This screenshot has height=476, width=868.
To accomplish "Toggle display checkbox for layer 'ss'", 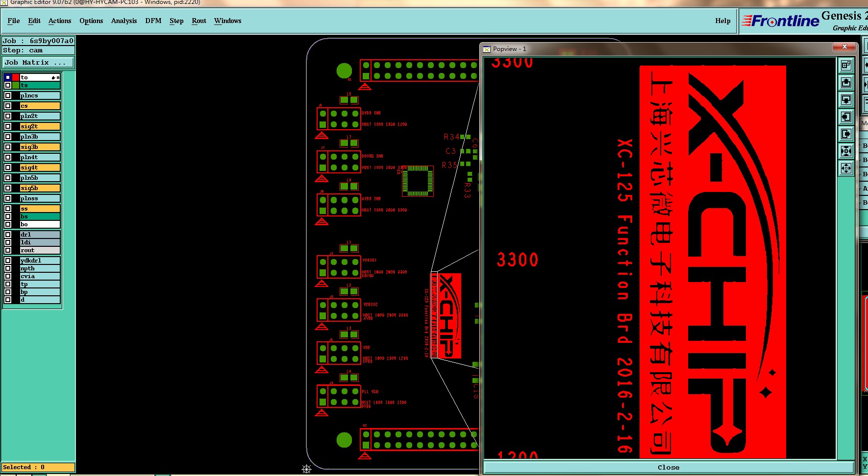I will coord(8,209).
